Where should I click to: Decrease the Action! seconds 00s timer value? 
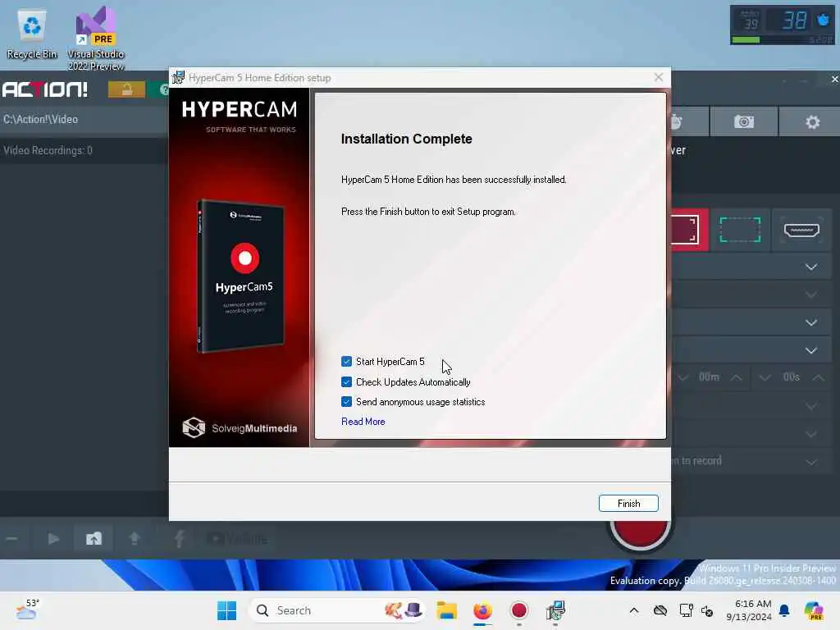pyautogui.click(x=765, y=377)
